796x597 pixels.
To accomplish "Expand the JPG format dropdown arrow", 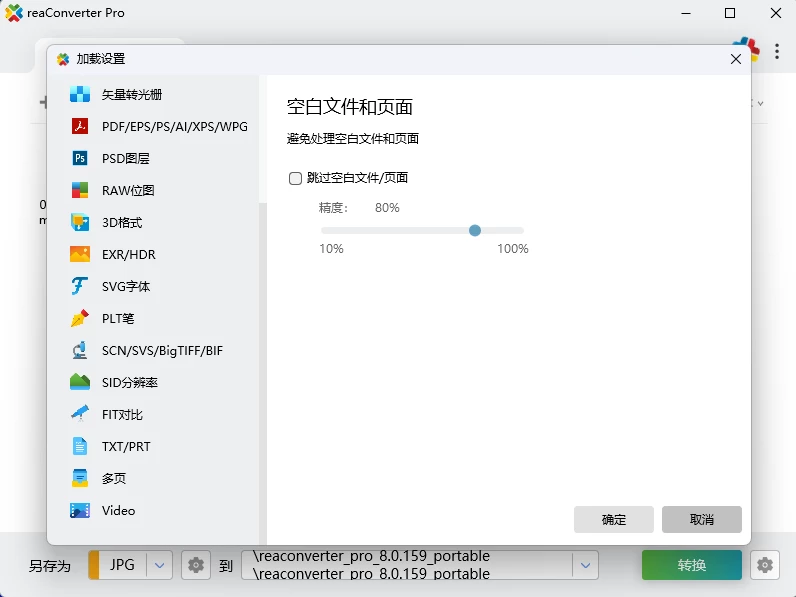I will [x=159, y=565].
